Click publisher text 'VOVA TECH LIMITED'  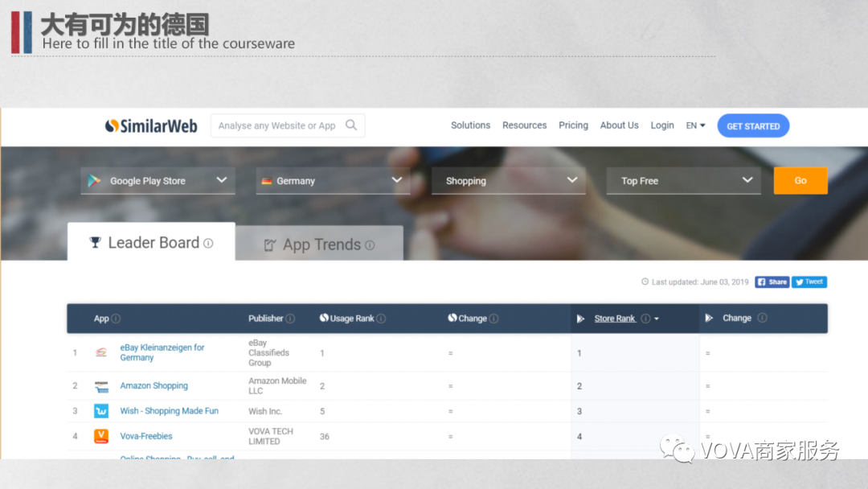click(x=271, y=437)
